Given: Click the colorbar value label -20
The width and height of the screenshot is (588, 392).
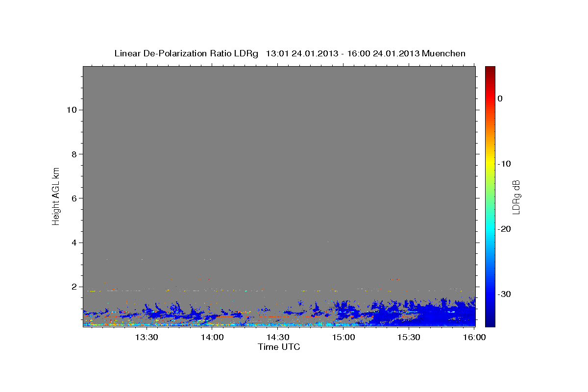Looking at the screenshot, I should point(504,229).
